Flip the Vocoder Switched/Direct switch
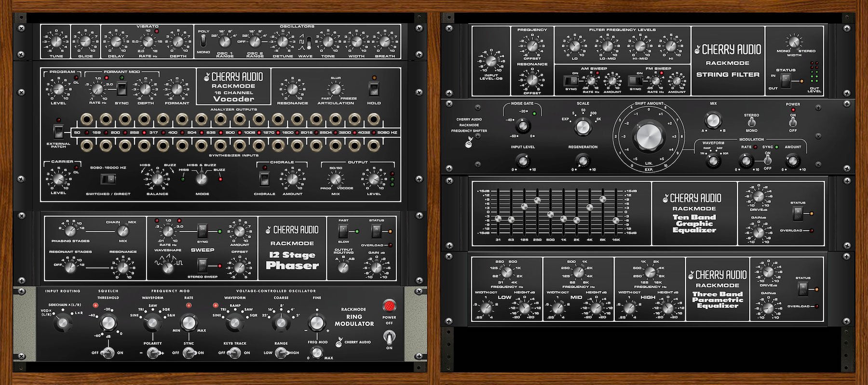This screenshot has height=385, width=868. coord(108,179)
